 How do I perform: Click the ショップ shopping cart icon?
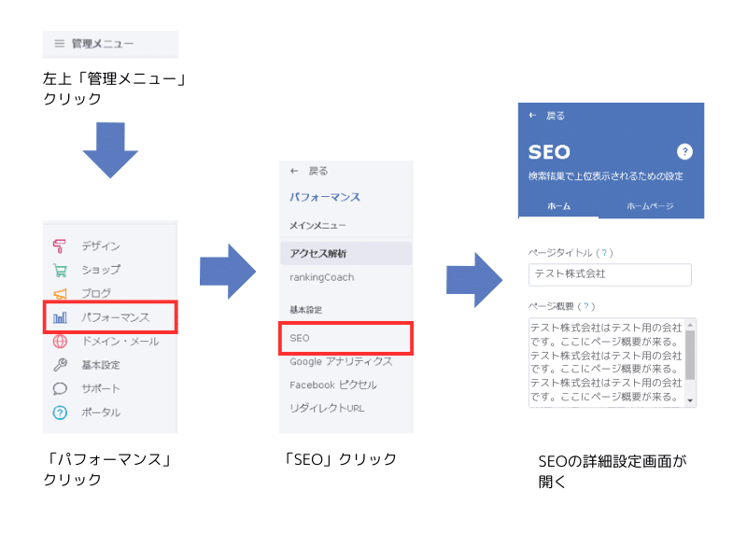(x=59, y=270)
